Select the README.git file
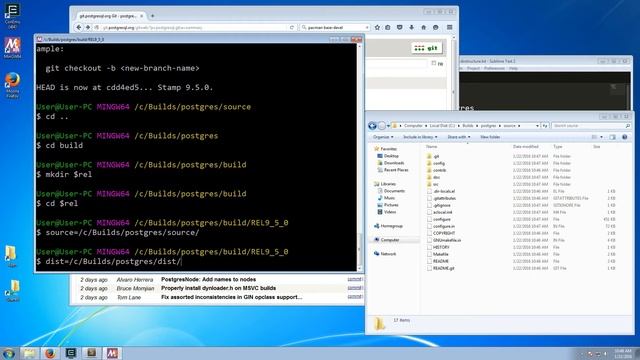This screenshot has height=360, width=640. coord(440,268)
